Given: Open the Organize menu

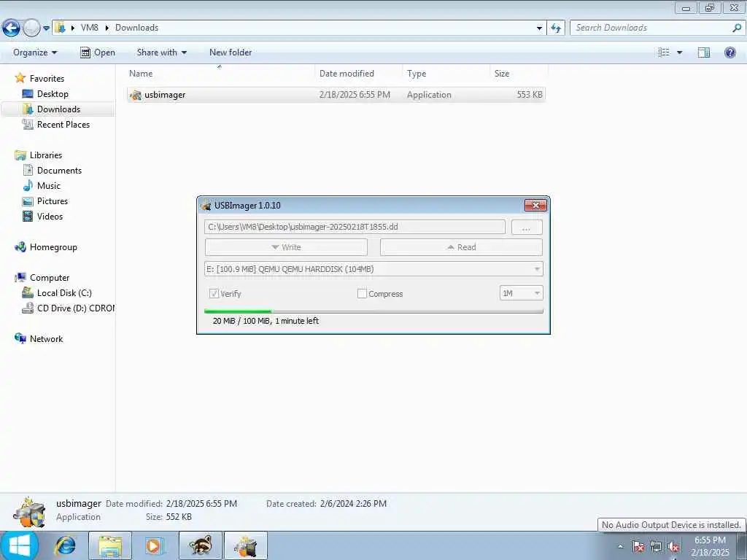Looking at the screenshot, I should (35, 52).
